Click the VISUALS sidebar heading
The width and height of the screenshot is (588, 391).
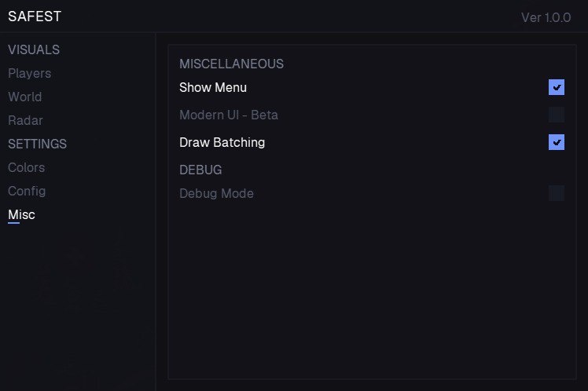point(34,49)
